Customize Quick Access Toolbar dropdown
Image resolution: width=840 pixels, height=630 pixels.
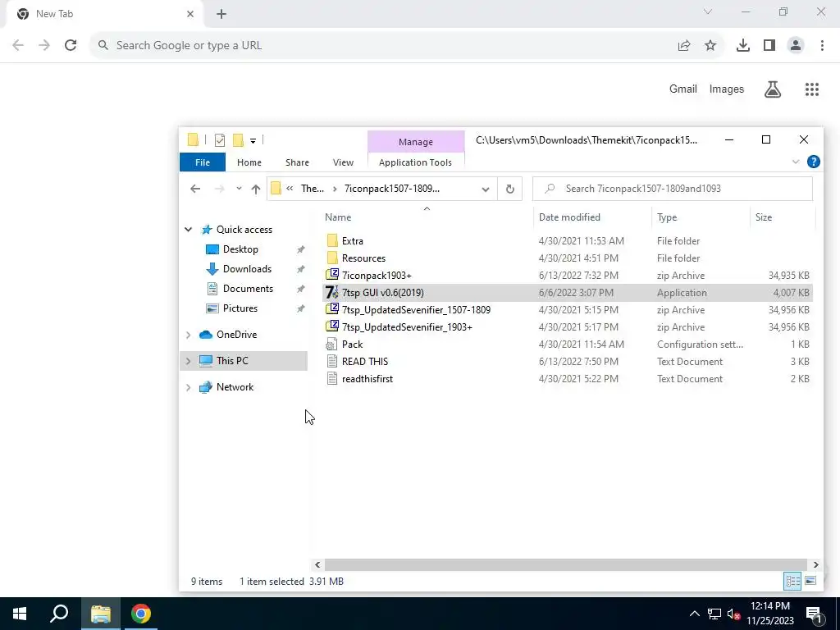tap(253, 141)
